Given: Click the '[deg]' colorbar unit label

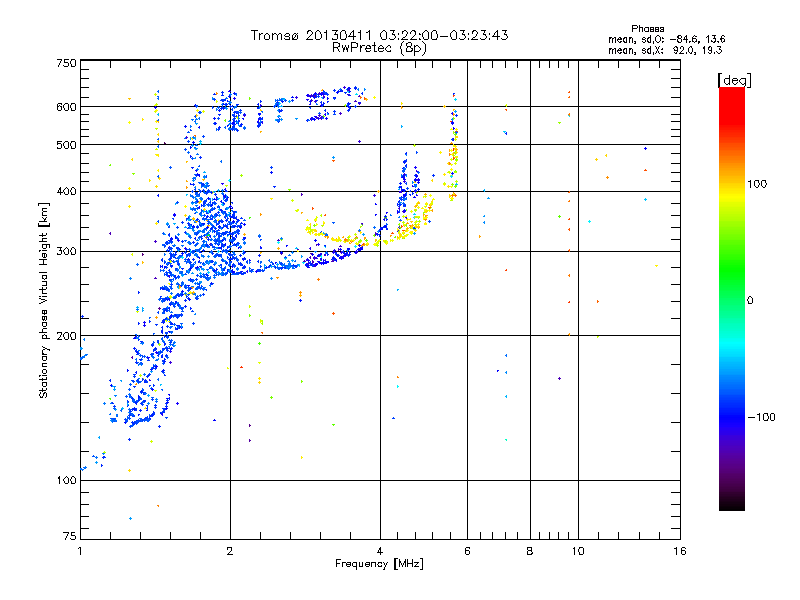Looking at the screenshot, I should click(734, 80).
